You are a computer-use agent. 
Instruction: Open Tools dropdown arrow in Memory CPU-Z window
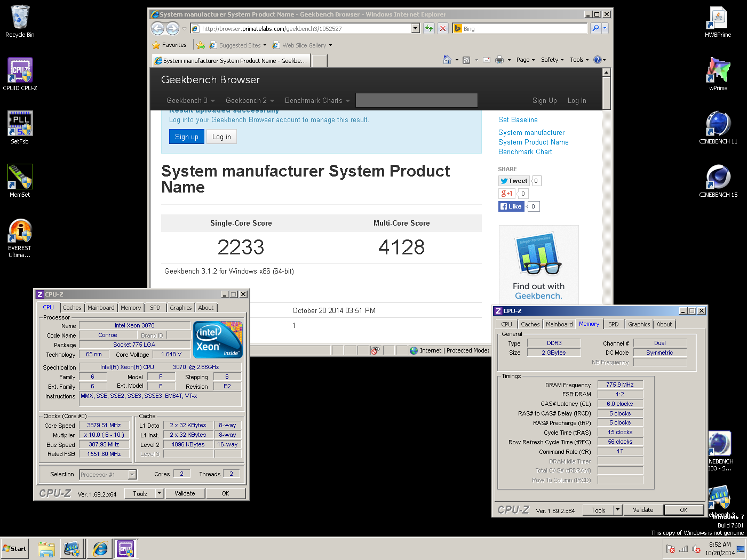point(618,510)
